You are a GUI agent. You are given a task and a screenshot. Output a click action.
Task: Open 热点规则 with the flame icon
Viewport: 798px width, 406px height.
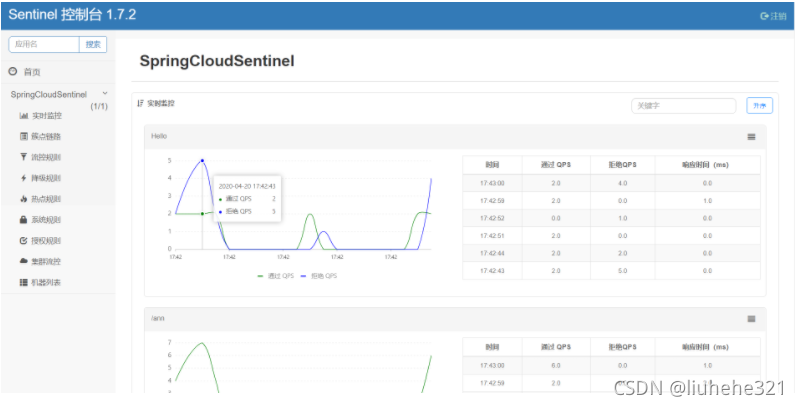click(x=23, y=199)
